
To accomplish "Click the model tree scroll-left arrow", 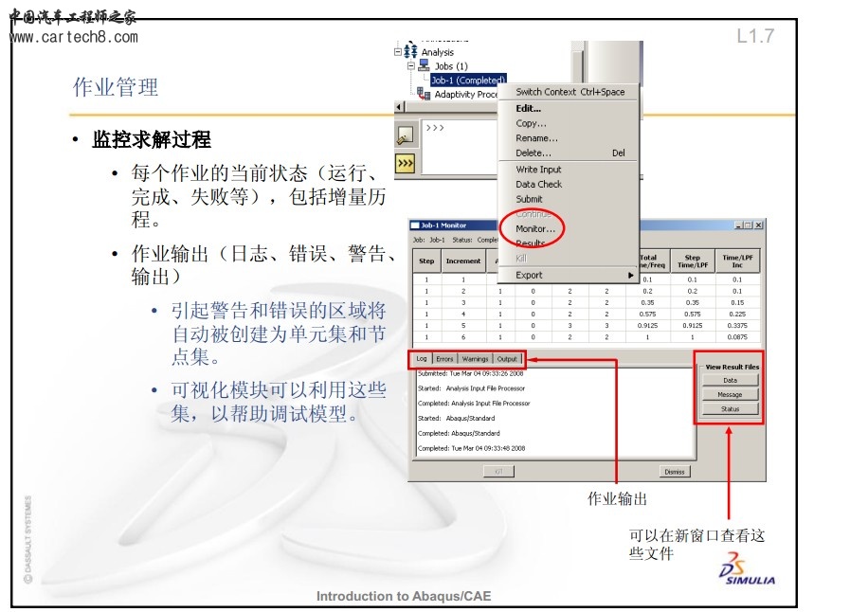I will click(x=398, y=107).
